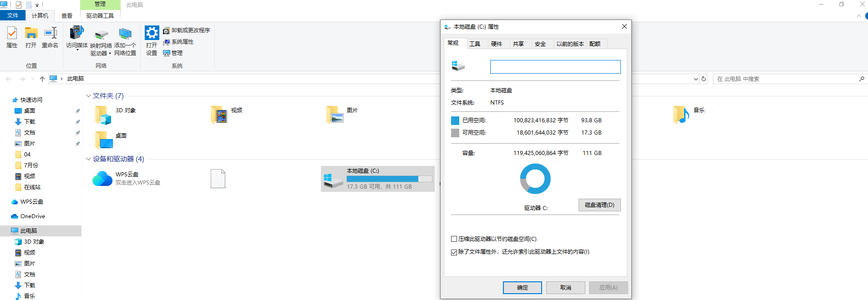Screen dimensions: 868x300
Task: Open the 04 folder in sidebar
Action: tap(27, 155)
